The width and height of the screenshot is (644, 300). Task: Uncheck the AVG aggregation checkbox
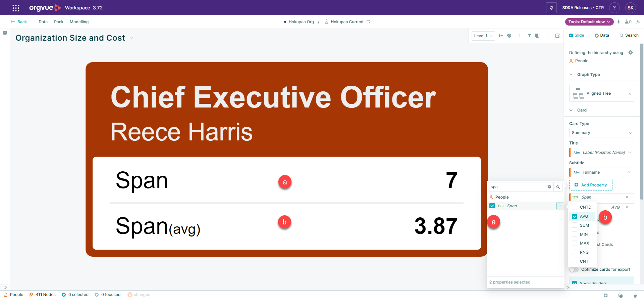(x=575, y=216)
